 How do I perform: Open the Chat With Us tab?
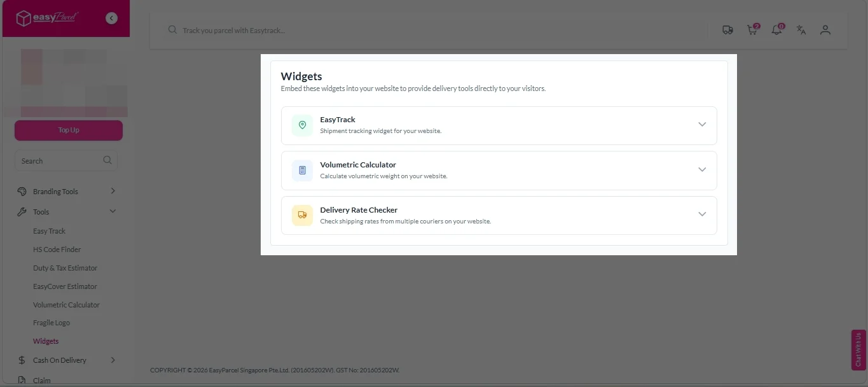(858, 349)
